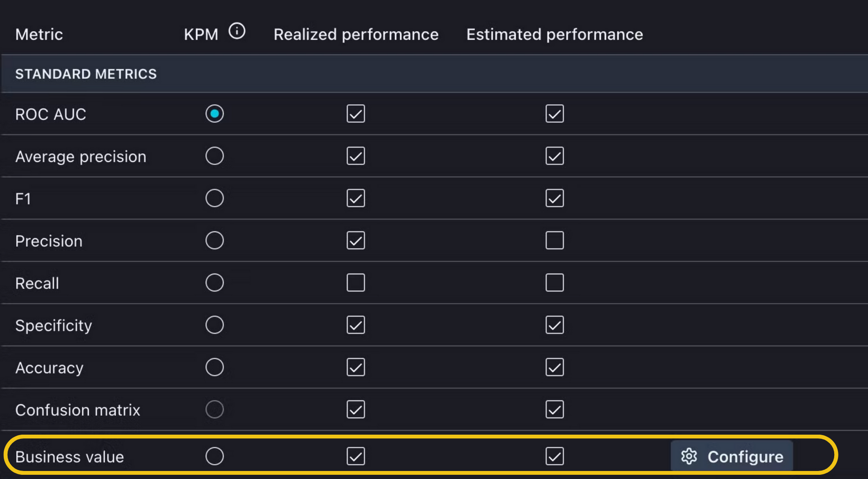Select Business value as the KPM

pos(215,456)
